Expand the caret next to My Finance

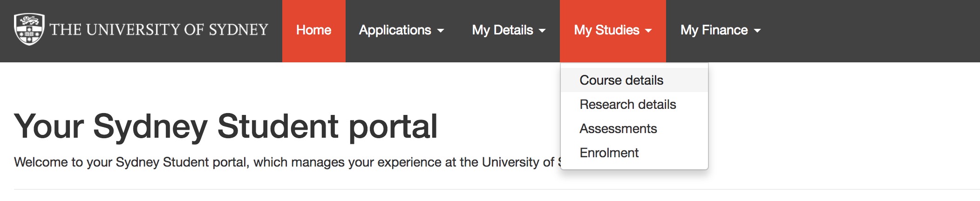[x=757, y=31]
